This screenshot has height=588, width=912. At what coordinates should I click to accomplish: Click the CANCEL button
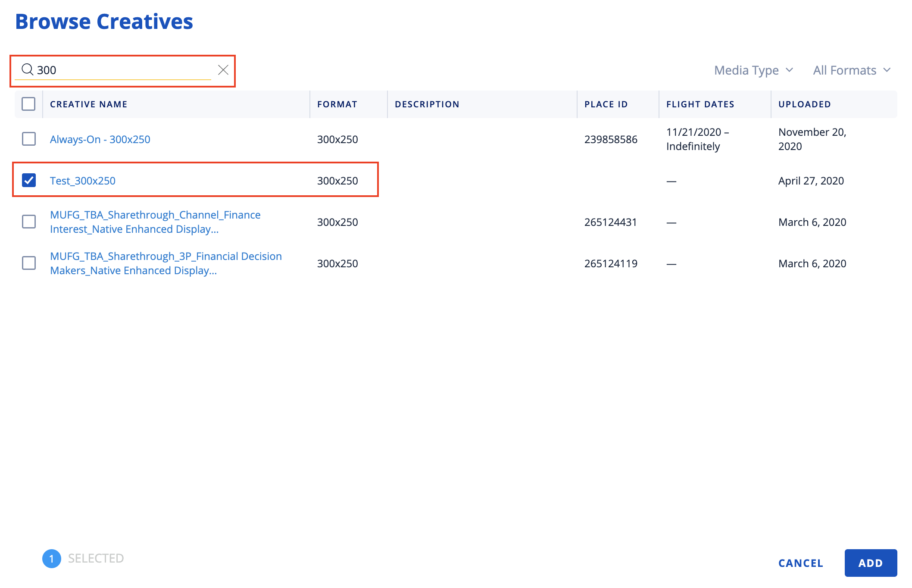(x=801, y=563)
